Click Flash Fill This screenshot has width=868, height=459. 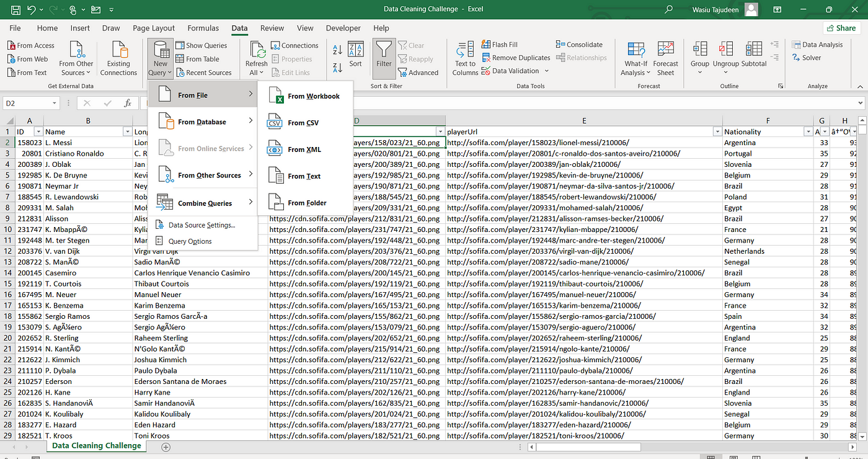(x=500, y=45)
